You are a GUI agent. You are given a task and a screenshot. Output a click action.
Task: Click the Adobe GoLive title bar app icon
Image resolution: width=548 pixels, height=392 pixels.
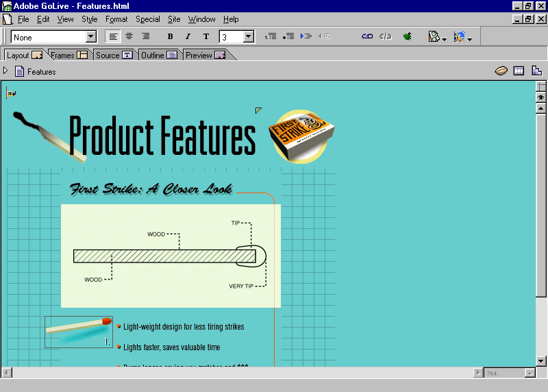pyautogui.click(x=6, y=6)
